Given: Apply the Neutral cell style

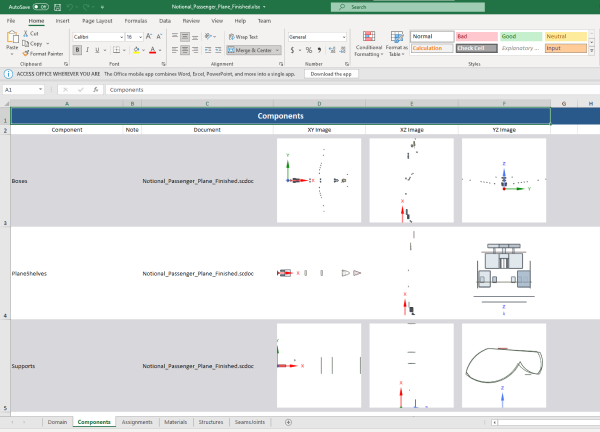Looking at the screenshot, I should coord(566,36).
